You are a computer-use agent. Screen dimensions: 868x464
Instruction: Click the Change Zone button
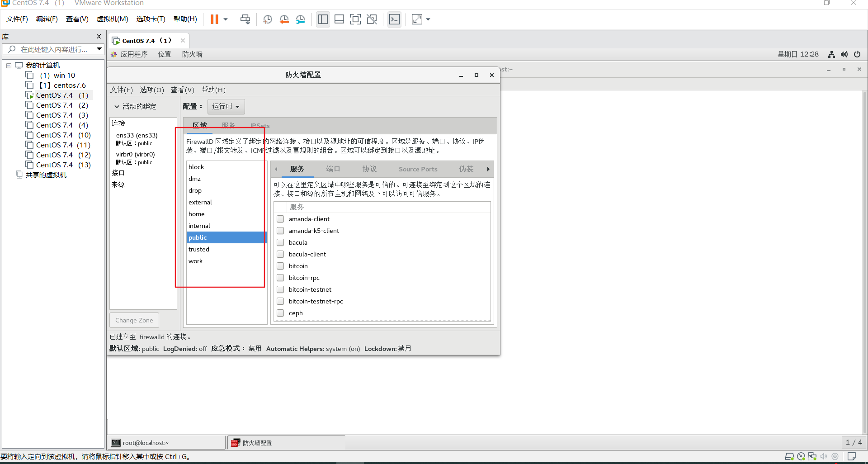(134, 320)
